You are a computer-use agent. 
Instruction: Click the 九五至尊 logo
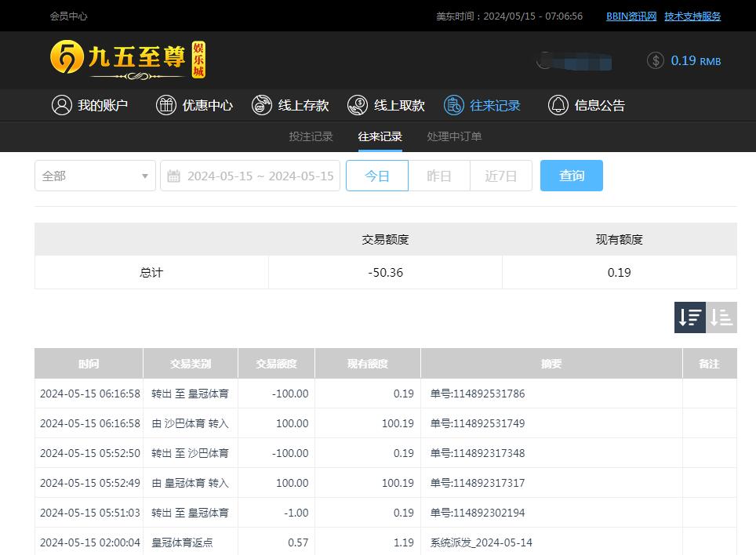pyautogui.click(x=127, y=60)
